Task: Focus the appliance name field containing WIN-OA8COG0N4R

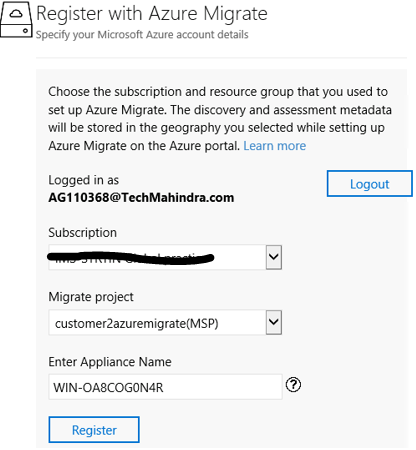Action: pos(165,387)
